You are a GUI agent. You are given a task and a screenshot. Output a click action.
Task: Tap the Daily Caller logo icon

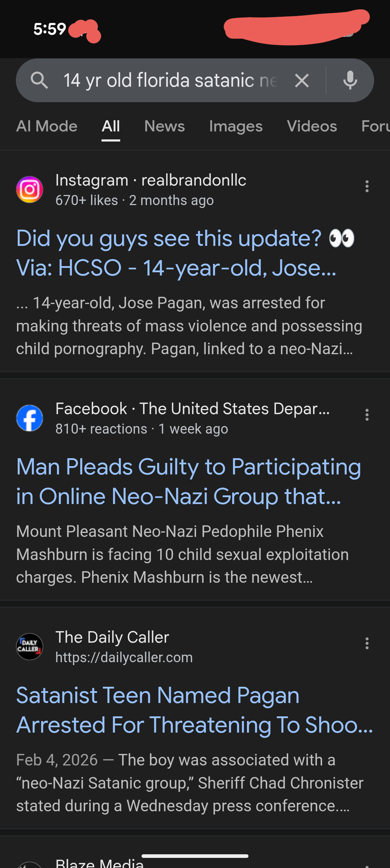pyautogui.click(x=30, y=647)
